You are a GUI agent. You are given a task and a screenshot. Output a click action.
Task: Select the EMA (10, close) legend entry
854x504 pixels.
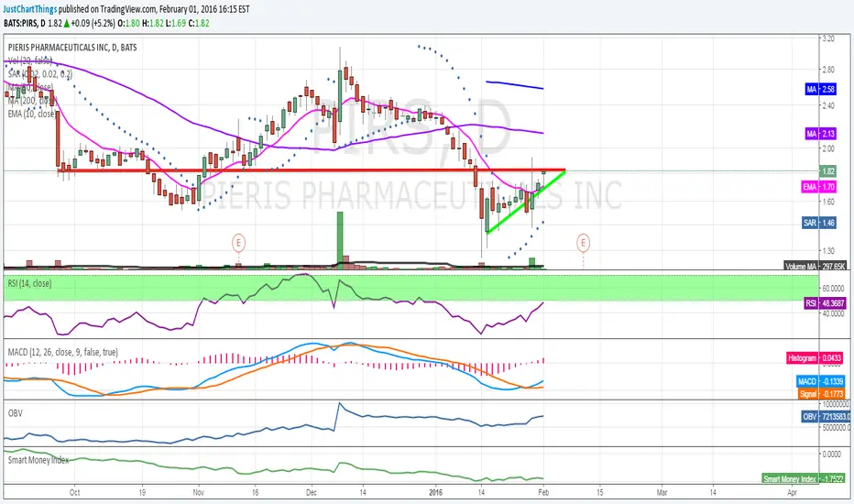click(31, 114)
